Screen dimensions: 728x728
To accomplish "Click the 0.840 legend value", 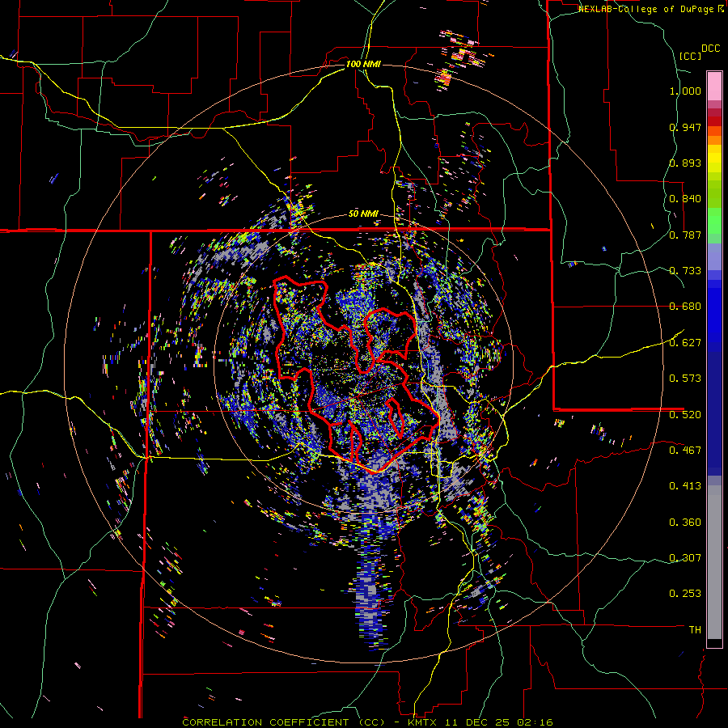I will point(685,199).
